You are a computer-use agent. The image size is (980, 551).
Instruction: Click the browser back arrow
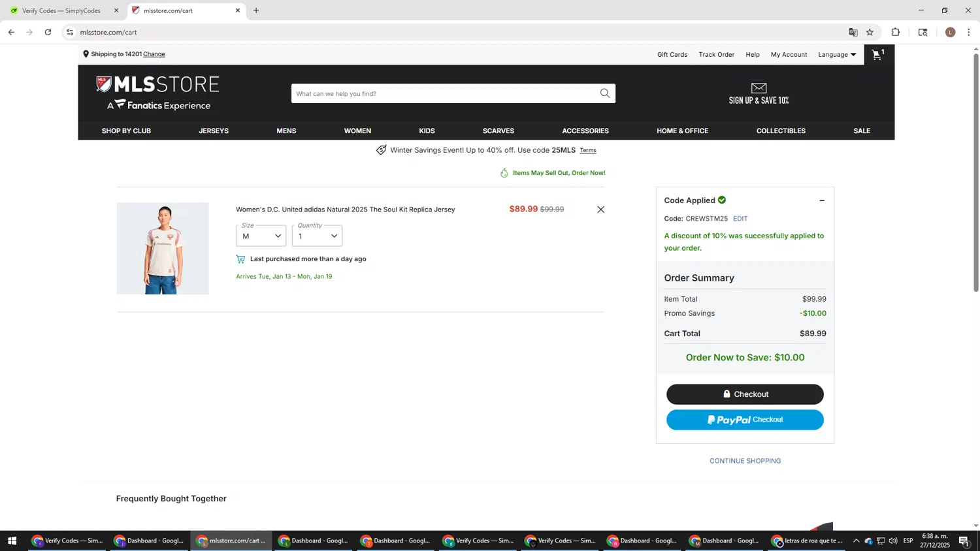point(11,32)
